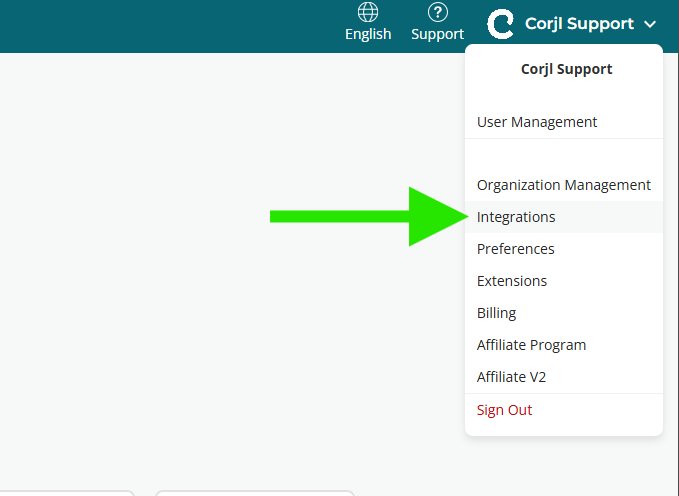Sign Out of the account
The height and width of the screenshot is (496, 679).
(x=564, y=410)
